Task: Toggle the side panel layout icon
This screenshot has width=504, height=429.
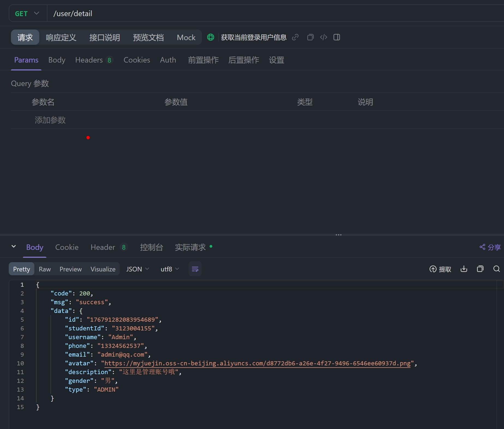Action: (337, 37)
